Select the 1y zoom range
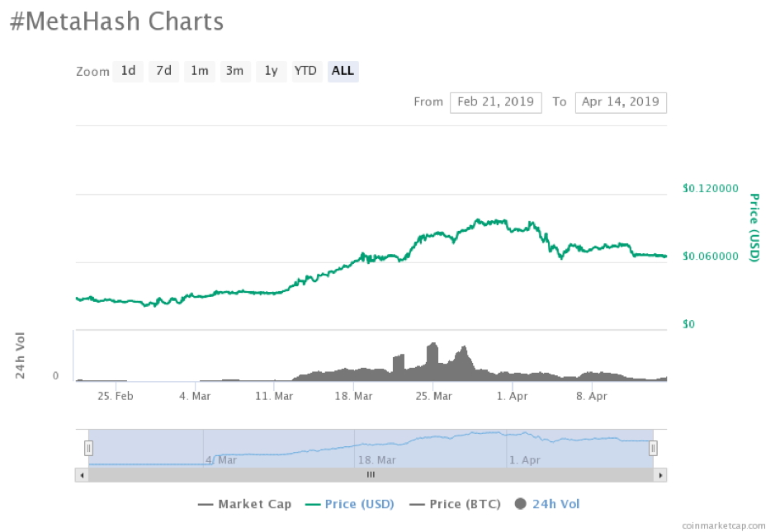Viewport: 775px width, 532px height. click(x=272, y=71)
